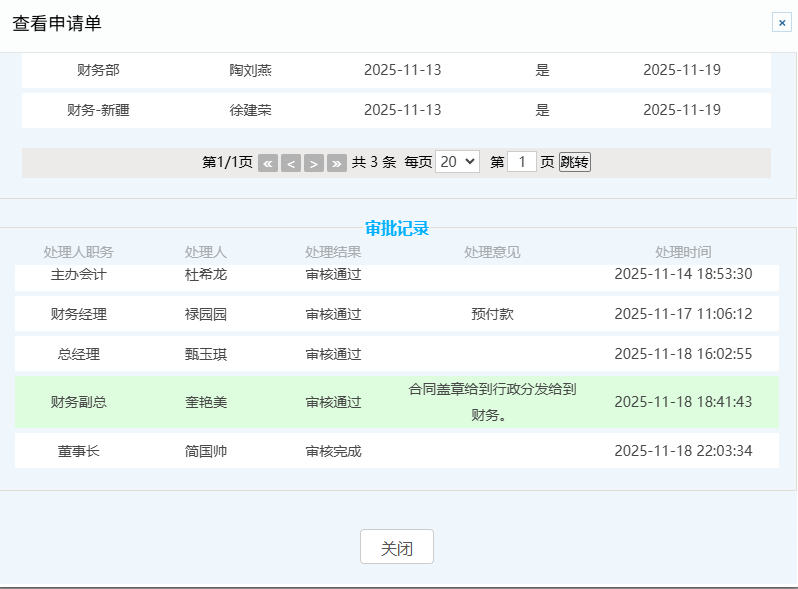Click the page number input field

pos(522,162)
